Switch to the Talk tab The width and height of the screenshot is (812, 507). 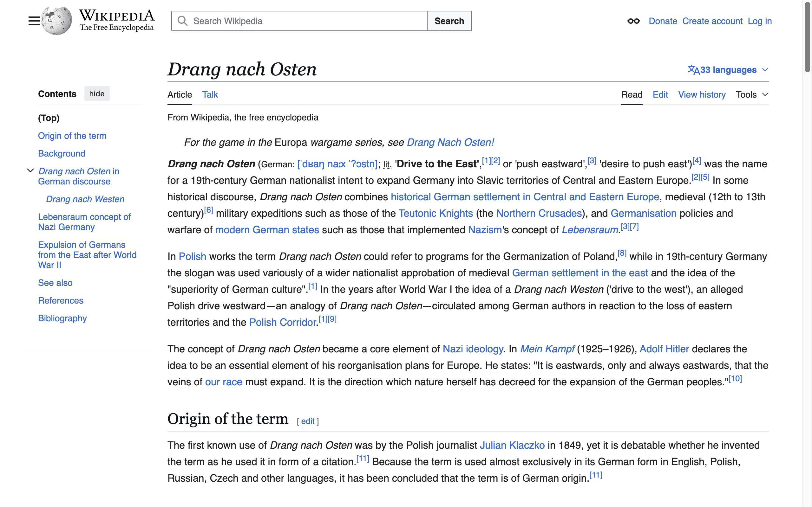pyautogui.click(x=210, y=94)
